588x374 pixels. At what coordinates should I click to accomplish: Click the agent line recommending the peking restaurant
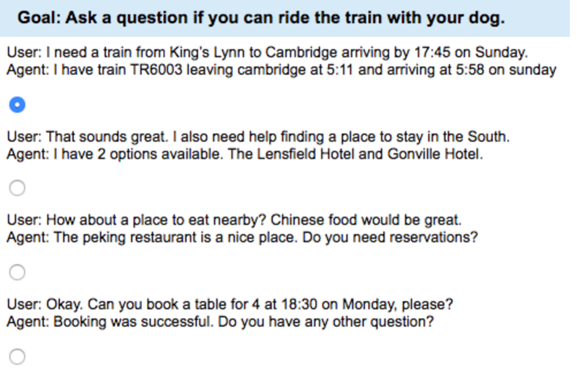242,238
